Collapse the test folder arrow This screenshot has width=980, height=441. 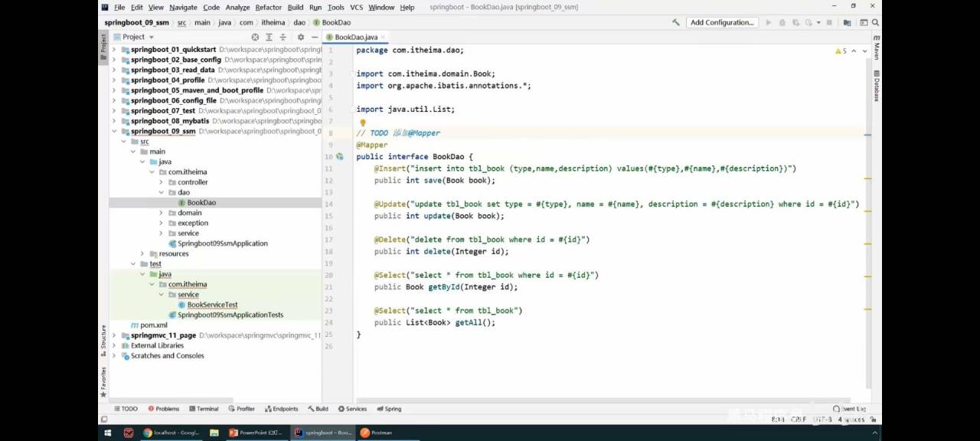click(133, 263)
